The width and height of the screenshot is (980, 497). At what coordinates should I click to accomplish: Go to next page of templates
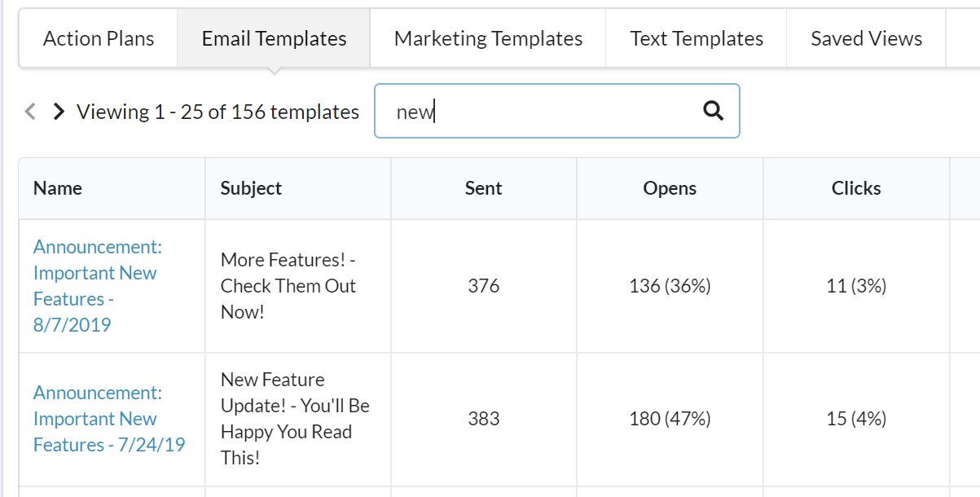click(58, 112)
